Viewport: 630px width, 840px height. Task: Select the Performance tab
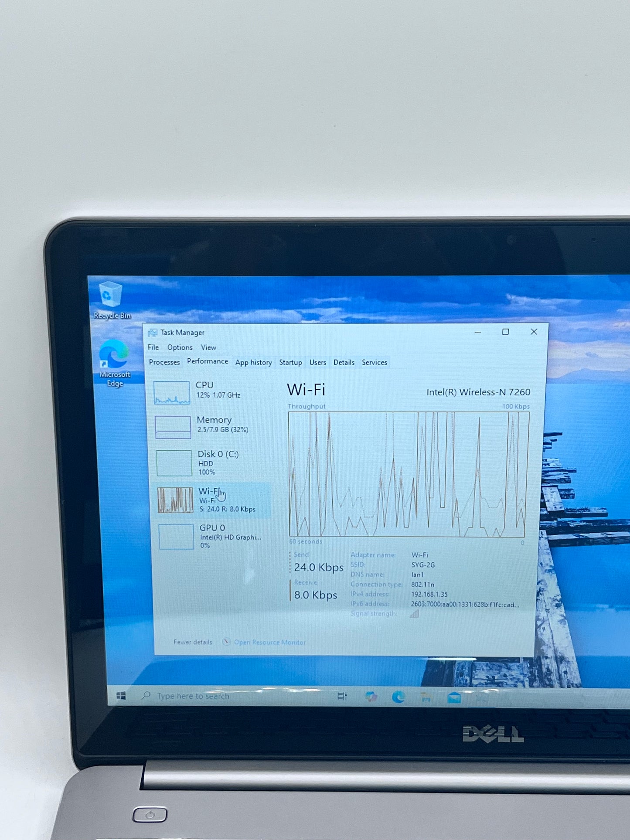click(208, 361)
